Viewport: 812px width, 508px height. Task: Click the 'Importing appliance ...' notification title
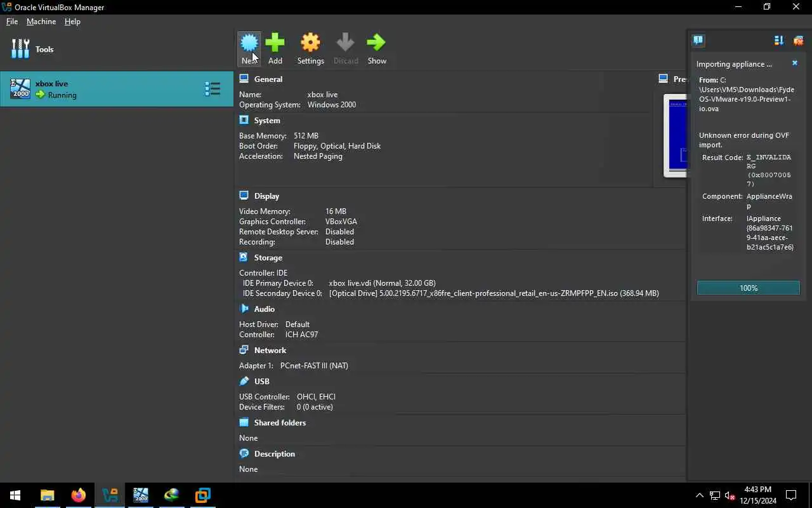pyautogui.click(x=734, y=64)
